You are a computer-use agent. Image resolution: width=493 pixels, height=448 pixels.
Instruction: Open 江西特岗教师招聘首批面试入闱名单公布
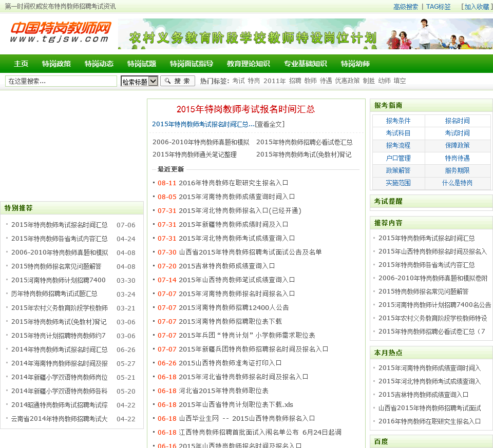pyautogui.click(x=238, y=432)
